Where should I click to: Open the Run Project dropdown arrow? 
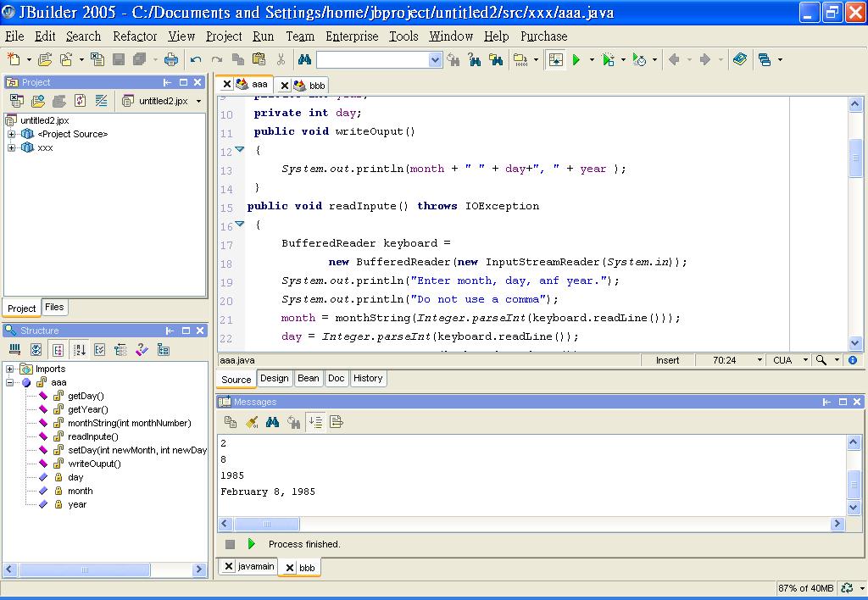tap(591, 60)
